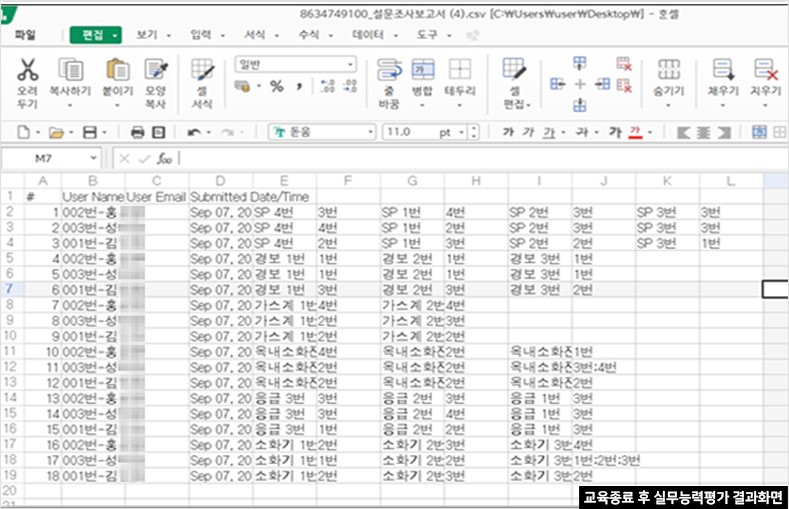The height and width of the screenshot is (509, 789).
Task: Open the 수식 menu
Action: coord(308,35)
